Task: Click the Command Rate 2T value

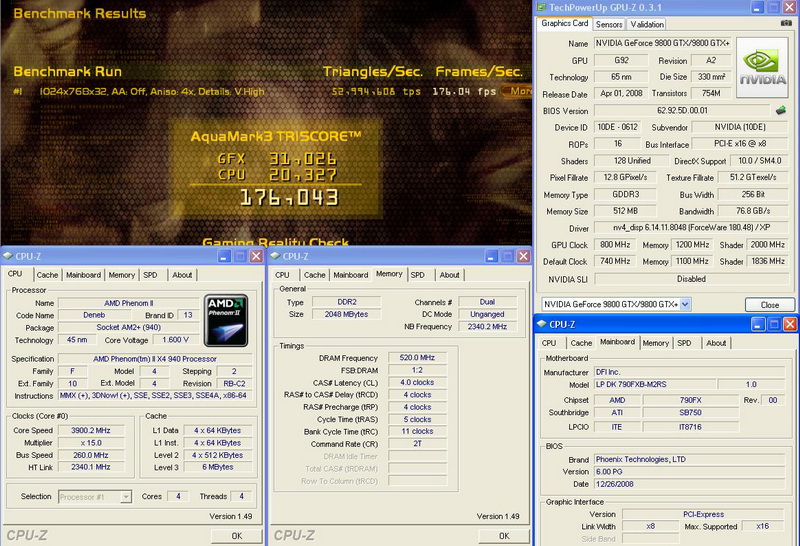Action: (417, 444)
